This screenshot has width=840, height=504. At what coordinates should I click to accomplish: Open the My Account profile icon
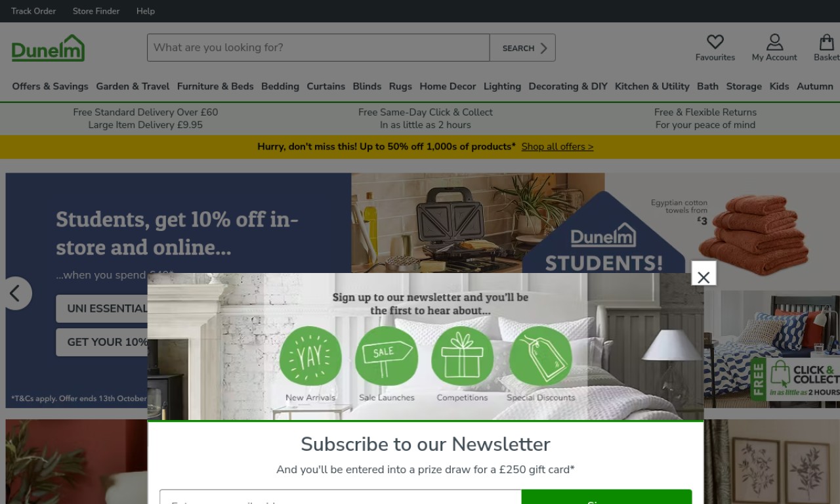pyautogui.click(x=774, y=42)
